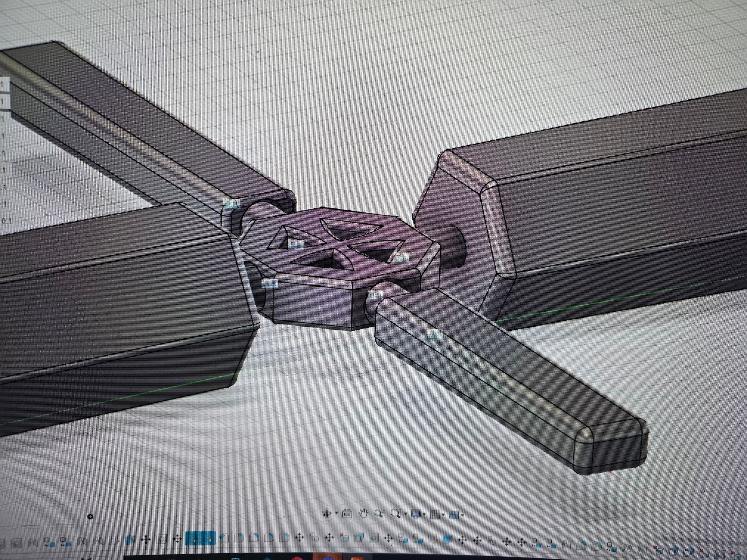Viewport: 747px width, 560px height.
Task: Expand the Viewports dropdown arrow
Action: [x=463, y=515]
